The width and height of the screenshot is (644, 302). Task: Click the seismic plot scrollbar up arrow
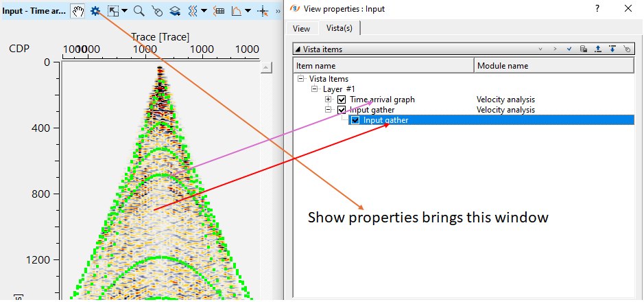tap(263, 67)
